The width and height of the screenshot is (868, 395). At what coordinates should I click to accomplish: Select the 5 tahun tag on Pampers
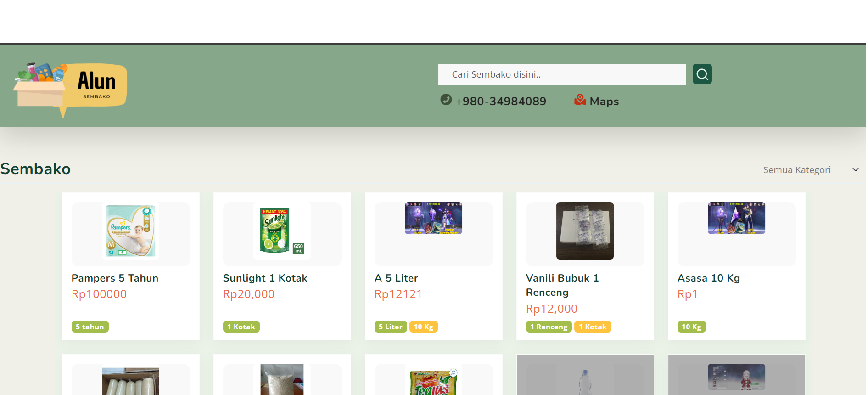[90, 327]
